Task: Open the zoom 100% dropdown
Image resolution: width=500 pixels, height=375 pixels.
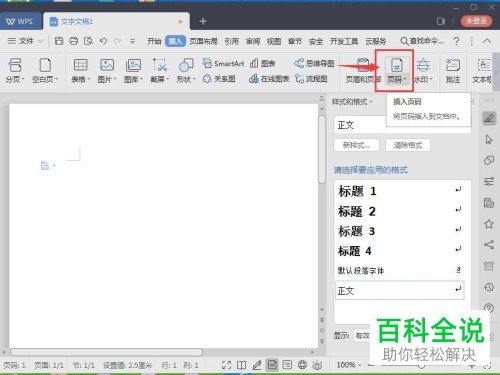Action: coord(349,365)
